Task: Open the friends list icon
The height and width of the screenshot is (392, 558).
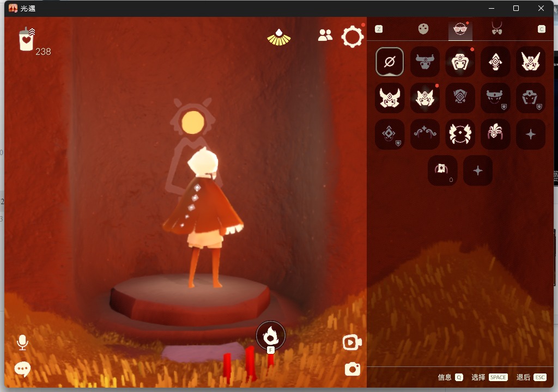Action: tap(325, 35)
